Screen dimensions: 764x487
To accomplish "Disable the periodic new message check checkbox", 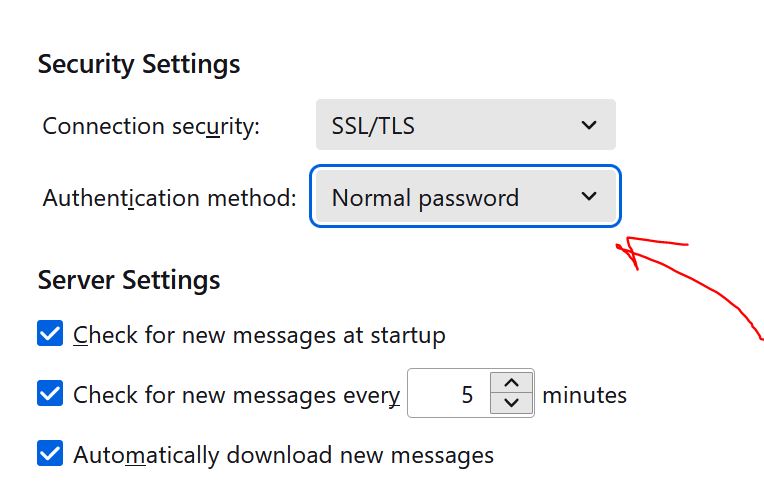I will click(50, 394).
